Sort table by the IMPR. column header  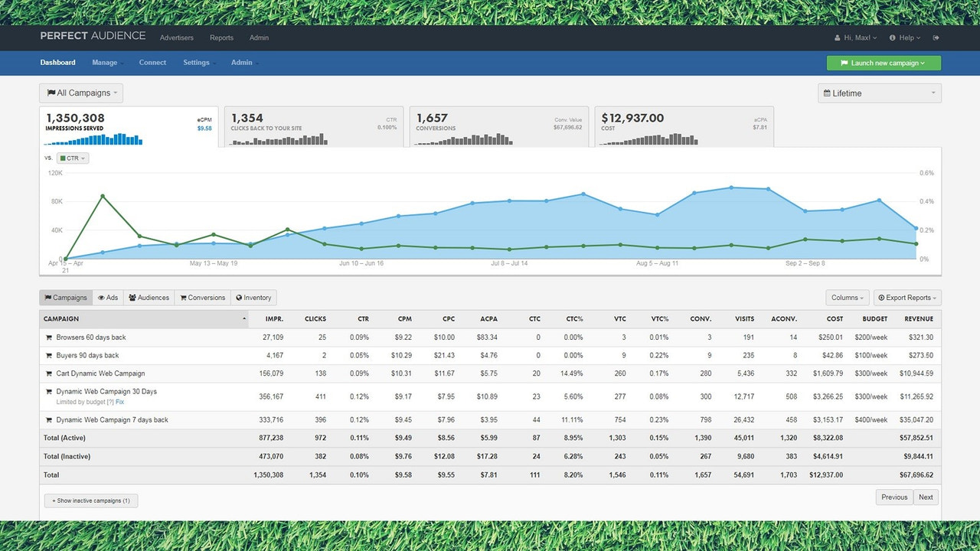pyautogui.click(x=274, y=319)
